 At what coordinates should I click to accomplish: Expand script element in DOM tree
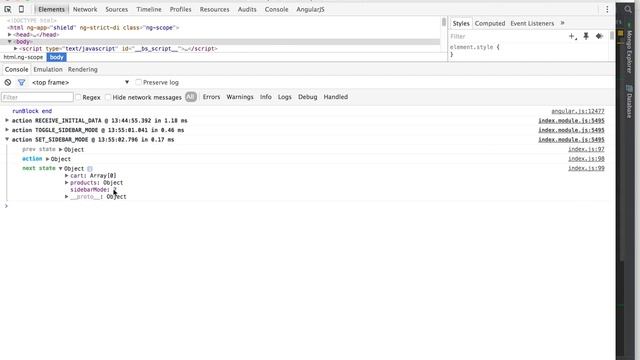(16, 49)
